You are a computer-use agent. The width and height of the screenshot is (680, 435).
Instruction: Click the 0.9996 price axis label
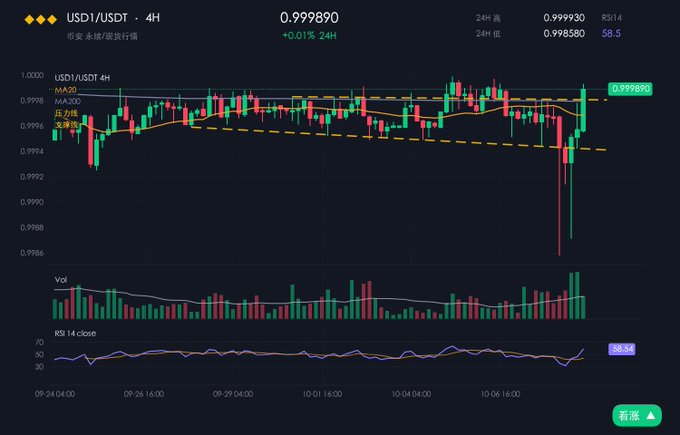(32, 126)
